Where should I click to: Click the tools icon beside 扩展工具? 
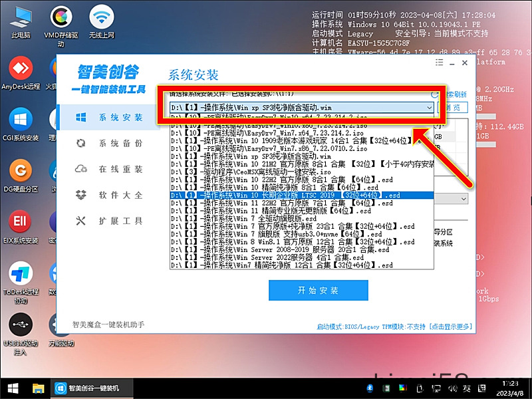tap(80, 221)
